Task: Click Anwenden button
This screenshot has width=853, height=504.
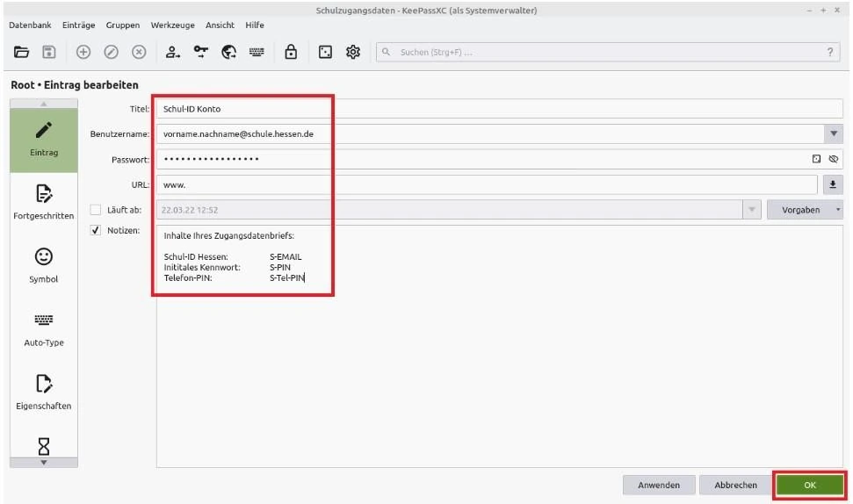Action: (x=659, y=485)
